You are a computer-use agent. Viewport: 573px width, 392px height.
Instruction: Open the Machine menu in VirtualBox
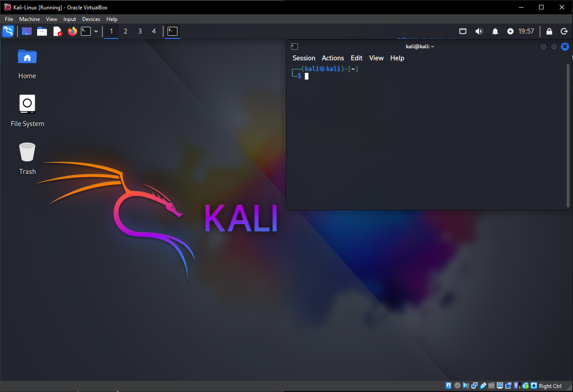[x=29, y=19]
